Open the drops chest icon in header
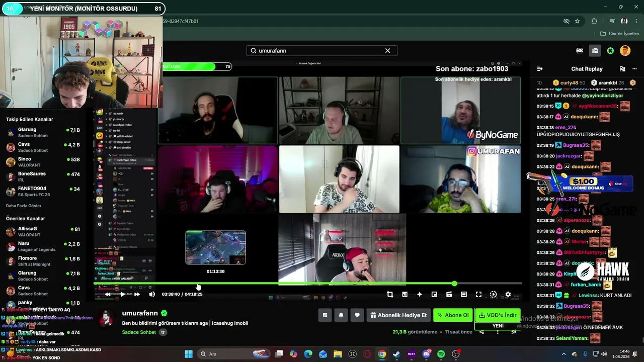644x362 pixels. point(595,51)
